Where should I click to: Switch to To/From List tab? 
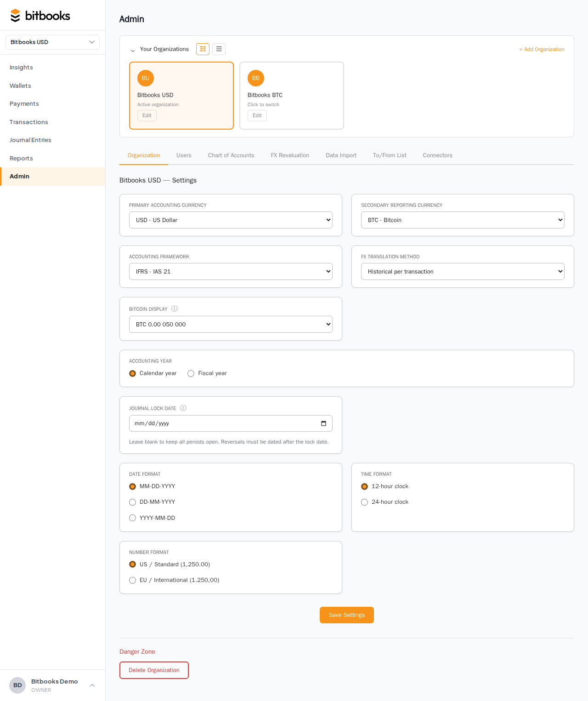pos(390,155)
